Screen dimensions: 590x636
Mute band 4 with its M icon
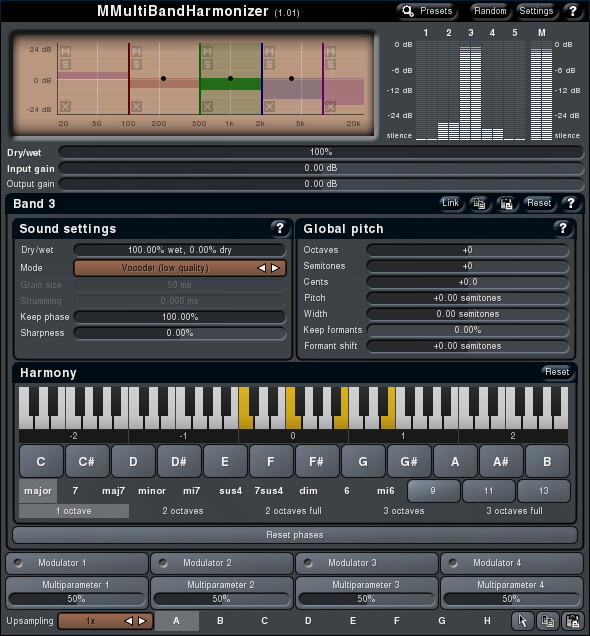(x=269, y=52)
